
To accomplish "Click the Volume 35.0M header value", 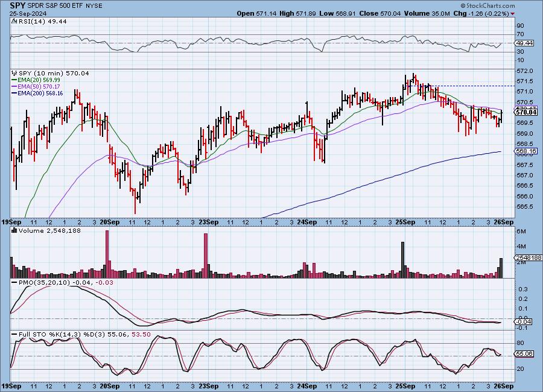I will pos(427,13).
